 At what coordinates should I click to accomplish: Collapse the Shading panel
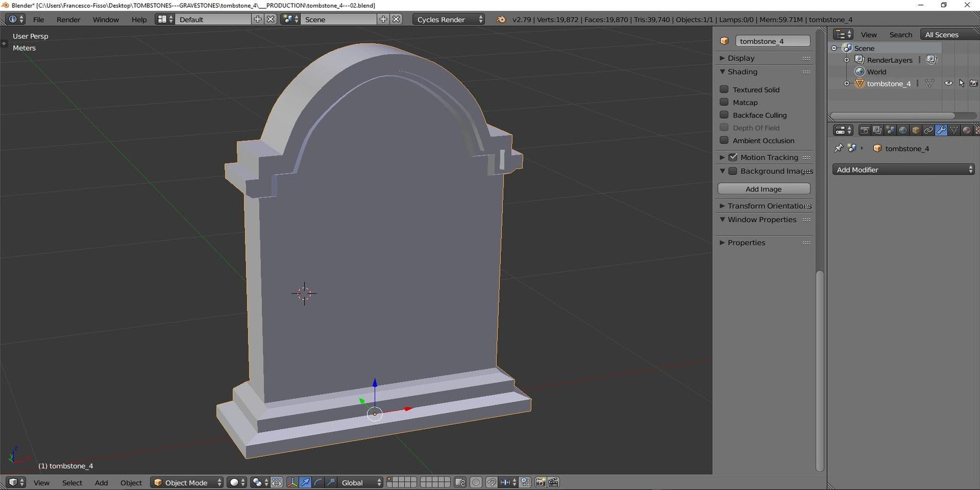coord(722,72)
